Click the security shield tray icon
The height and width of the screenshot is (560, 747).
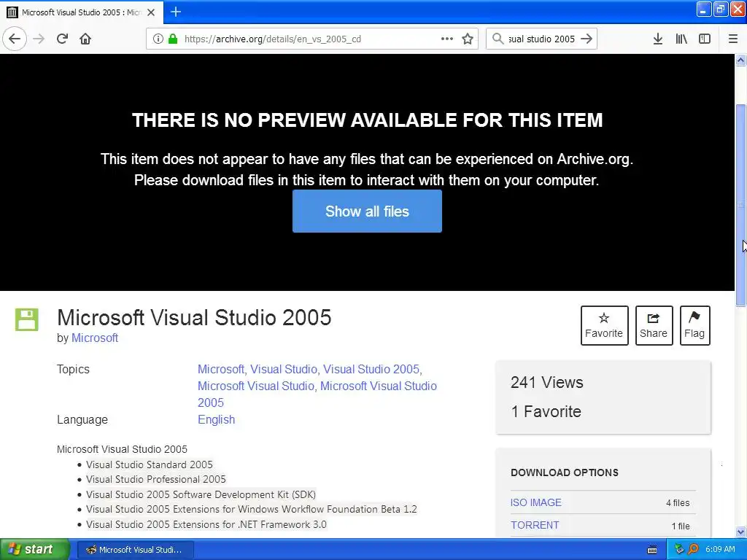679,549
